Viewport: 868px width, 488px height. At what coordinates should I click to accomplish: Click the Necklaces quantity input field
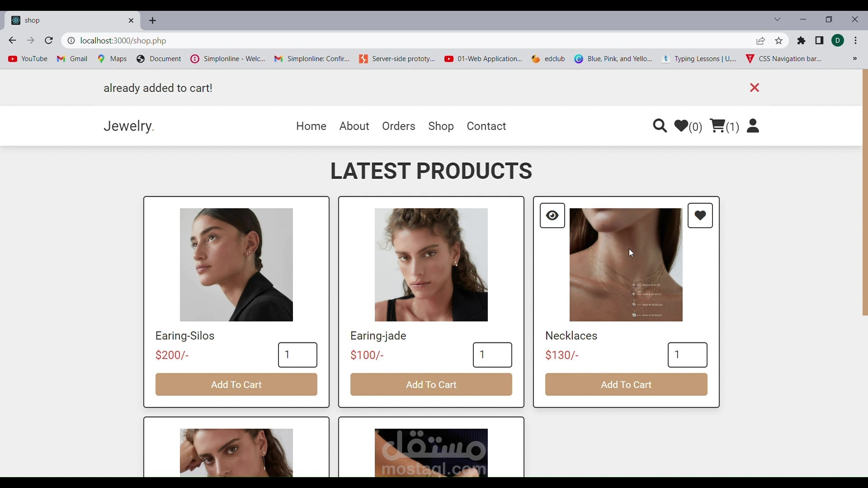coord(687,355)
